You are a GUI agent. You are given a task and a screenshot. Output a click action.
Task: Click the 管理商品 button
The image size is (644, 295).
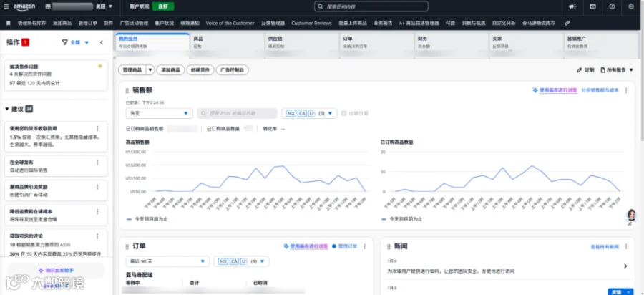tap(132, 70)
